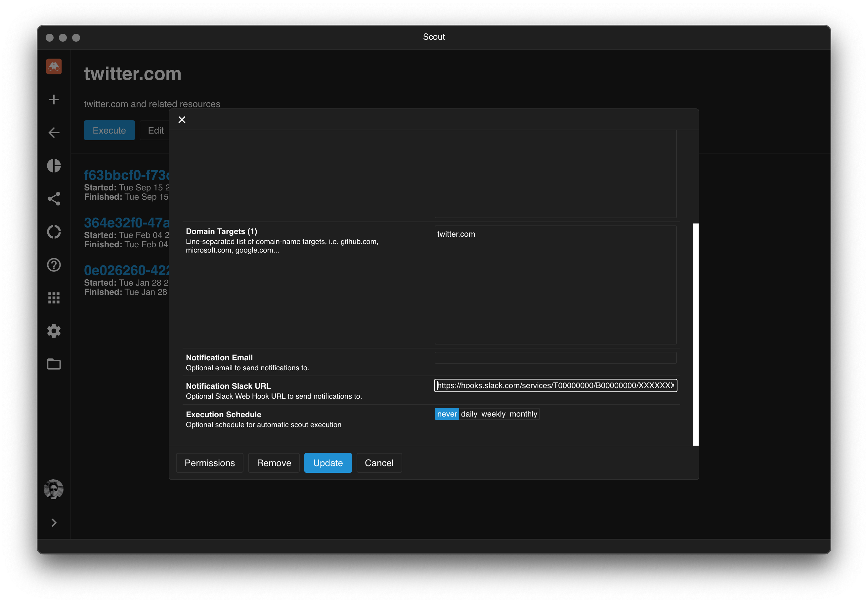Close the dialog with the X
The image size is (868, 603).
tap(182, 120)
